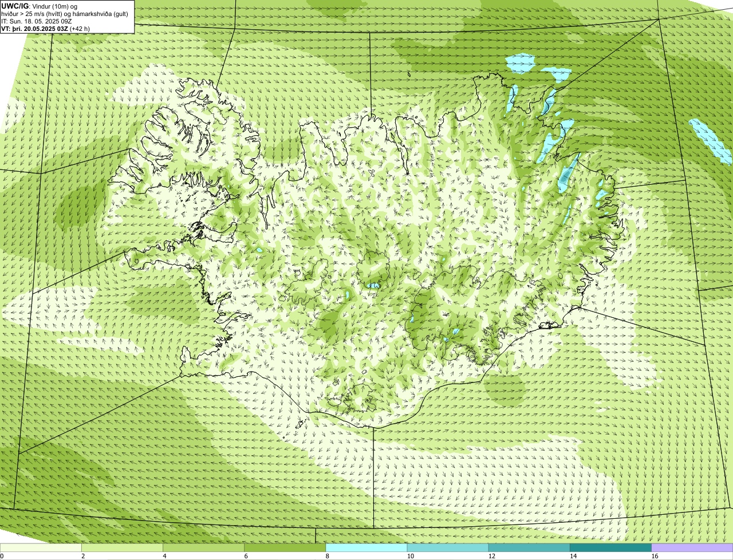Click the lavender above-16 m/s legend segment
Image resolution: width=733 pixels, height=560 pixels.
click(692, 547)
